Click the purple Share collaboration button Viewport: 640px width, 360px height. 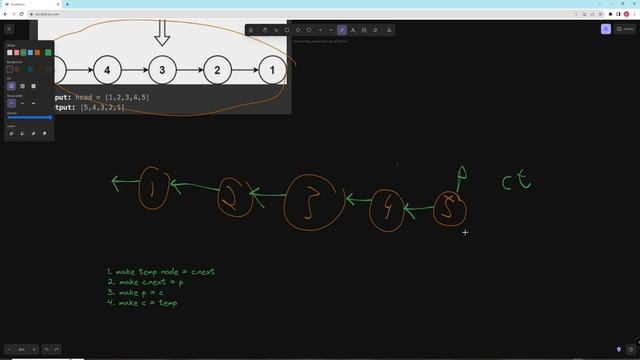(606, 29)
